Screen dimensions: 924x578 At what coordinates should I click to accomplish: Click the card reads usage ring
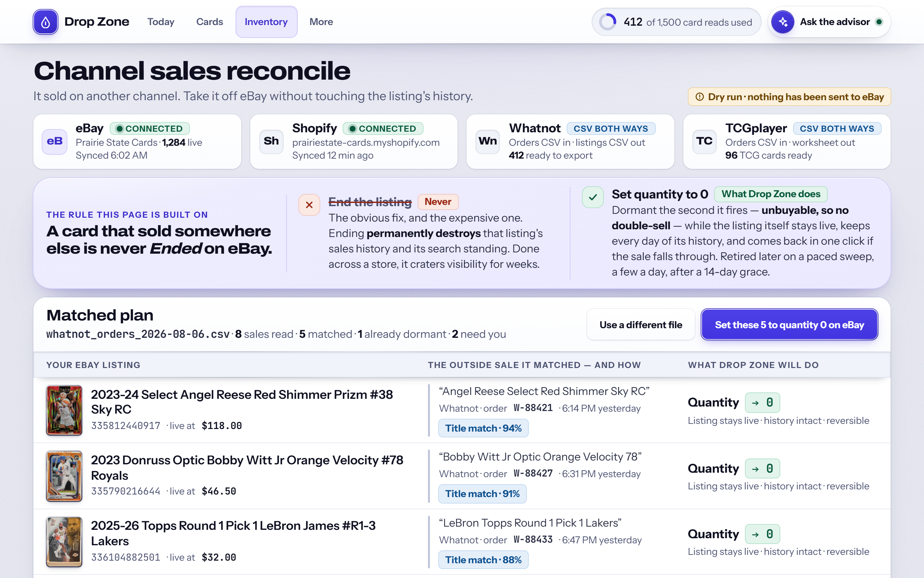(x=607, y=22)
